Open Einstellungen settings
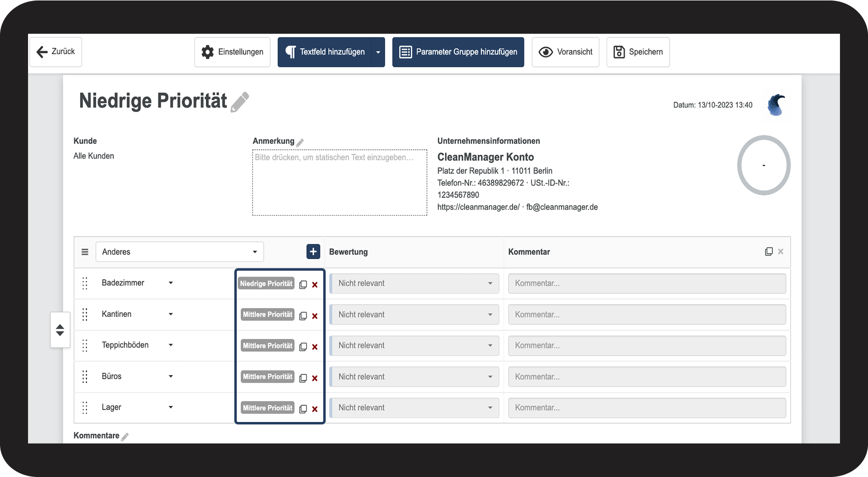This screenshot has width=868, height=477. (x=232, y=52)
